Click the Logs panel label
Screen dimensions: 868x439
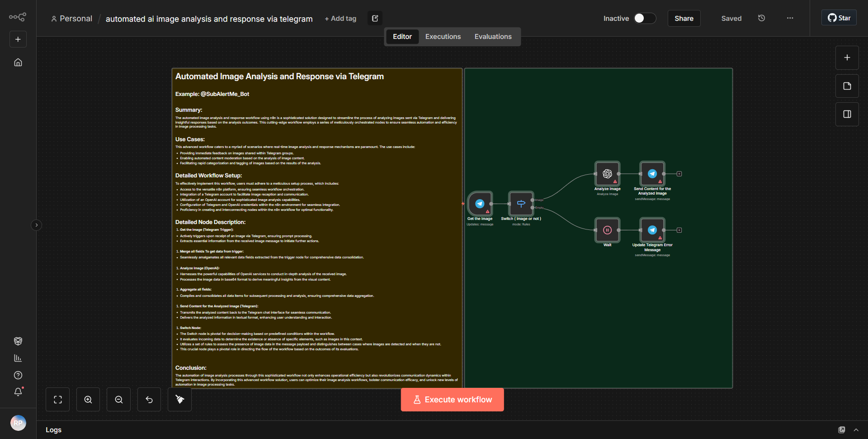(x=53, y=430)
